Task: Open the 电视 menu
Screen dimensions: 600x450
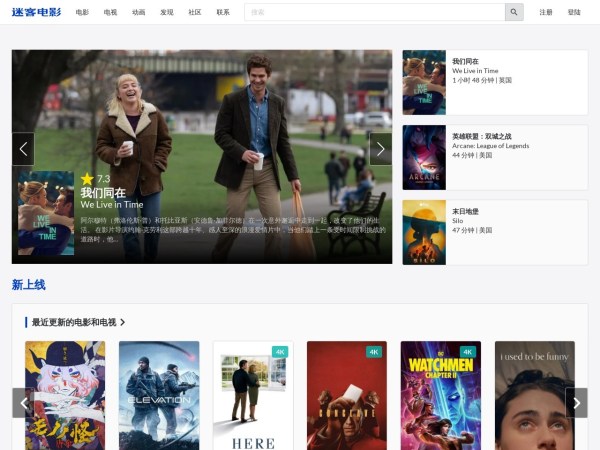Action: (x=110, y=12)
